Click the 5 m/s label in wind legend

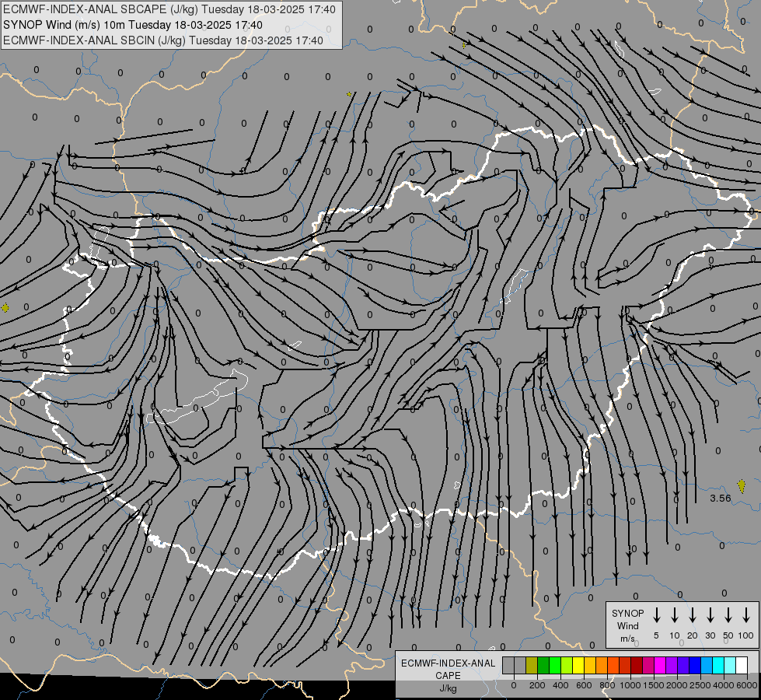(x=656, y=635)
